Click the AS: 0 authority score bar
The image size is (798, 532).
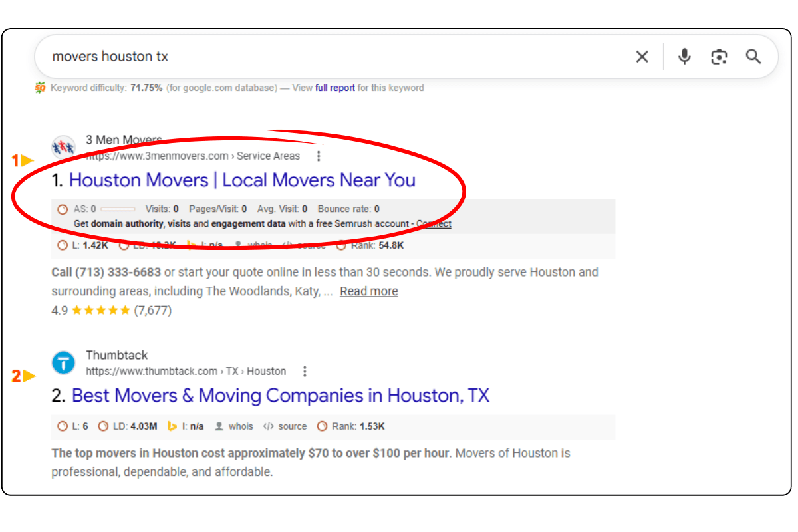tap(118, 209)
